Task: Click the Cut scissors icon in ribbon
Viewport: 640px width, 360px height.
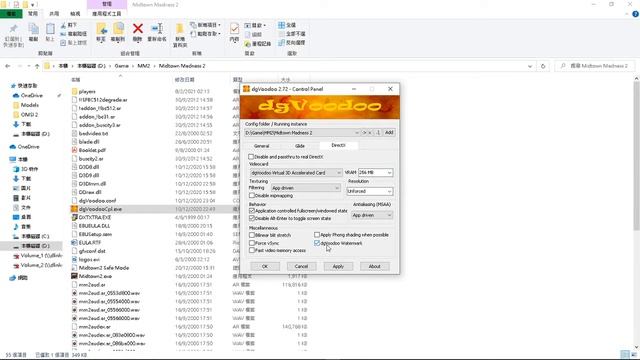Action: coord(64,25)
